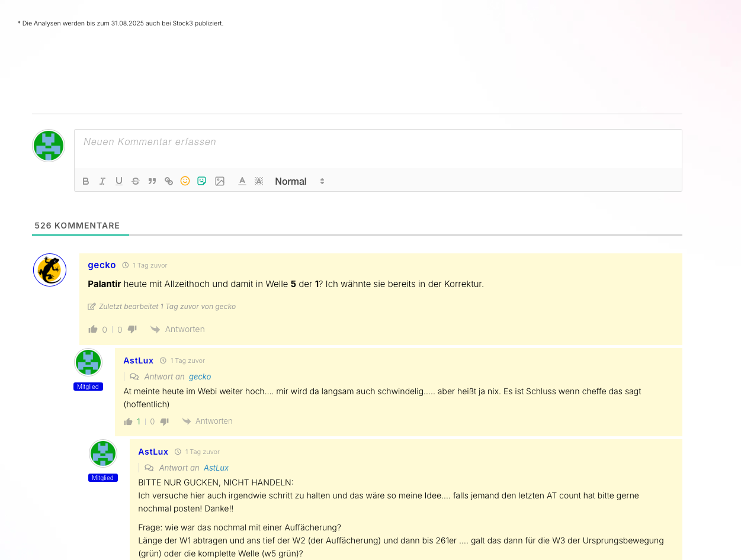
Task: Toggle underline formatting in comment editor
Action: 119,181
